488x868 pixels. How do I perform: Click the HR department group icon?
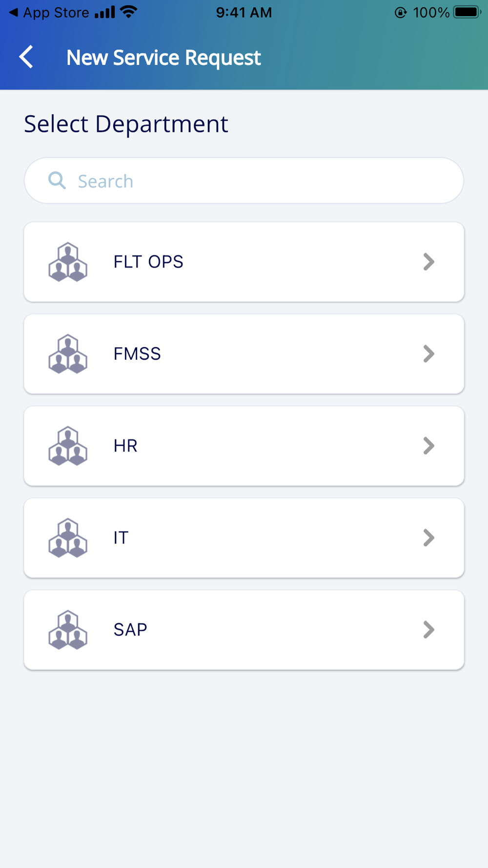(x=68, y=446)
